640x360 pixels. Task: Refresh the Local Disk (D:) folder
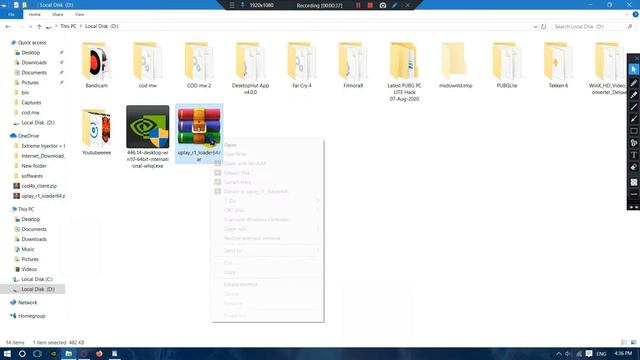[543, 27]
